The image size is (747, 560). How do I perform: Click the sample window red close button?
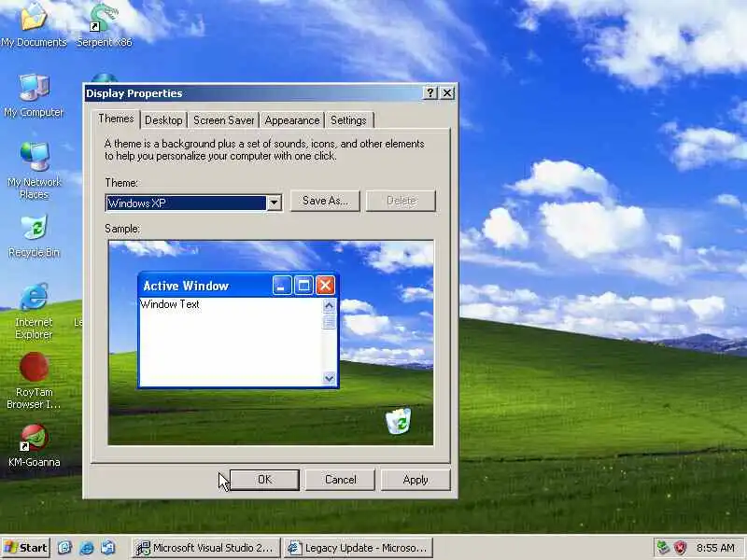(325, 286)
